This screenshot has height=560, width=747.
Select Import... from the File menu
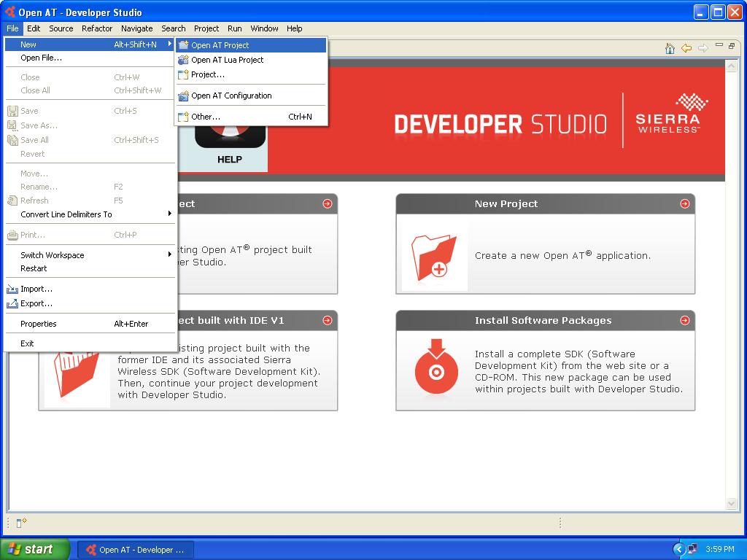pos(36,289)
